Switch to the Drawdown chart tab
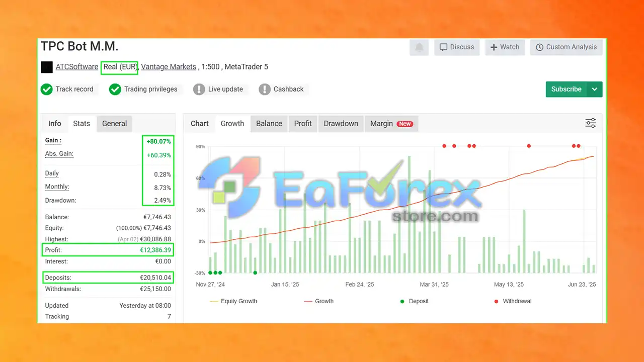The height and width of the screenshot is (362, 644). coord(341,124)
